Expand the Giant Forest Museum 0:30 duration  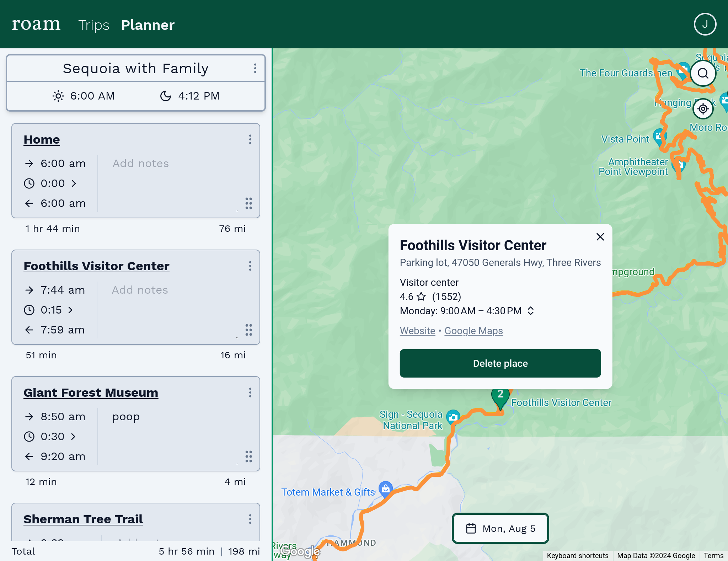(73, 437)
